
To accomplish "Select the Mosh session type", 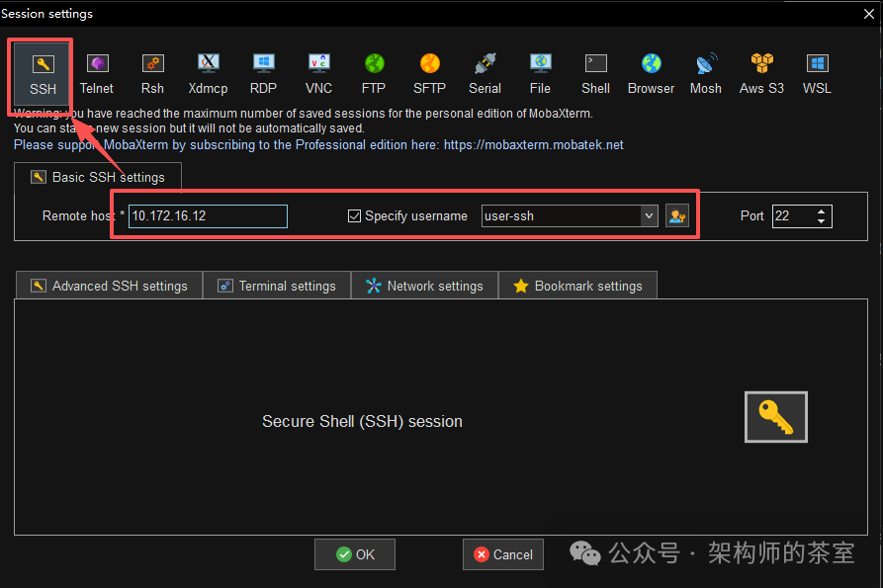I will click(706, 74).
